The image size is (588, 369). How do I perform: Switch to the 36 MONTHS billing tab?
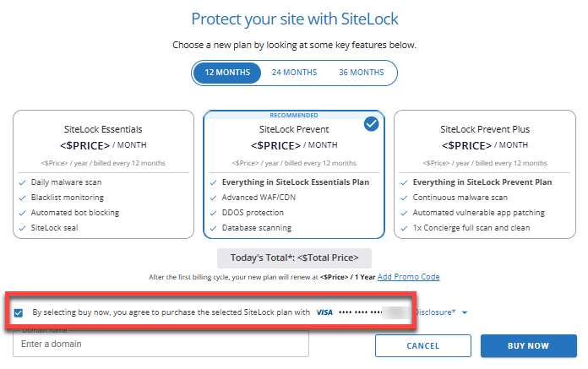[361, 73]
